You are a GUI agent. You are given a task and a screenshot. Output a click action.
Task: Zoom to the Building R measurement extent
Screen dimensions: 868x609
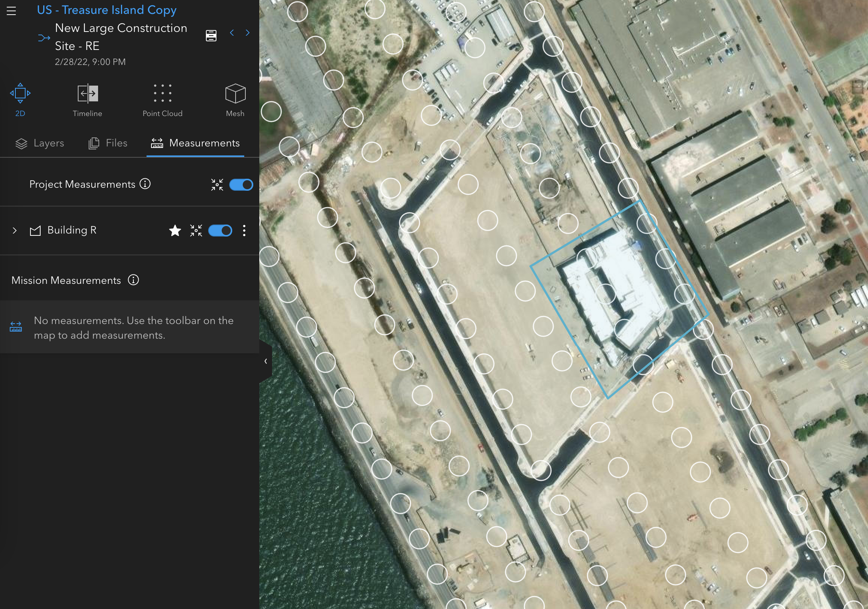pyautogui.click(x=196, y=230)
